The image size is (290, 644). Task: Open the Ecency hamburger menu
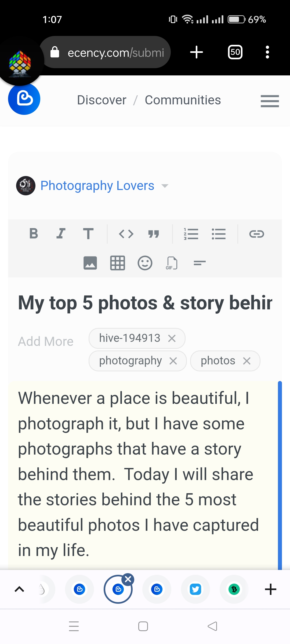coord(270,101)
